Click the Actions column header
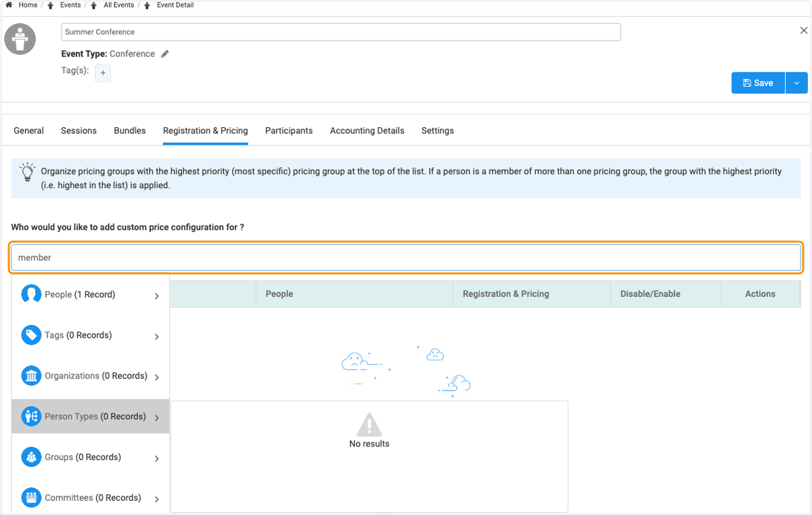This screenshot has height=515, width=812. pos(761,294)
